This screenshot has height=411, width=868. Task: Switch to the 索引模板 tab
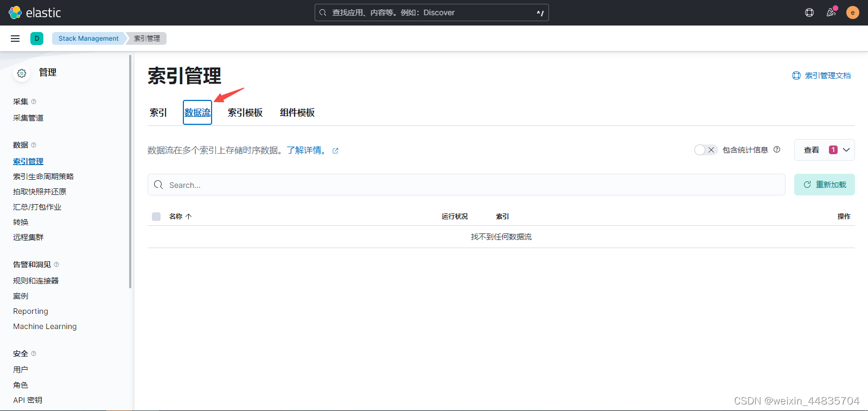(x=245, y=112)
